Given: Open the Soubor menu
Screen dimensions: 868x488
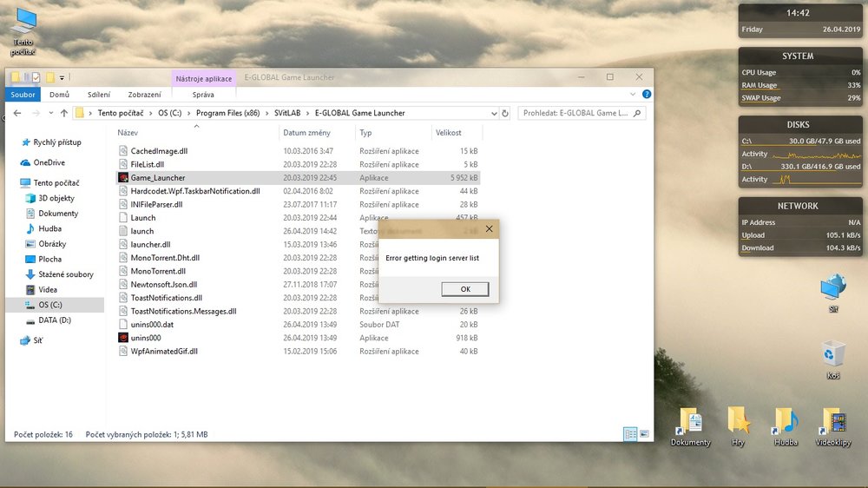Looking at the screenshot, I should (x=23, y=95).
